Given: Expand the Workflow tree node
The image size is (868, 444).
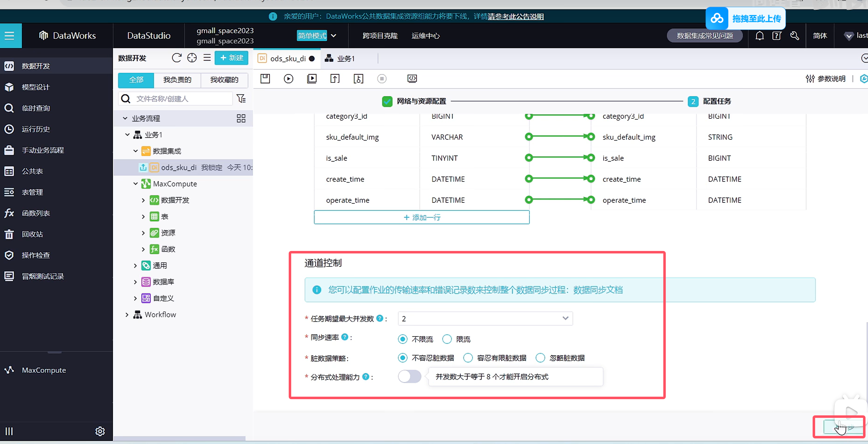Looking at the screenshot, I should (127, 315).
